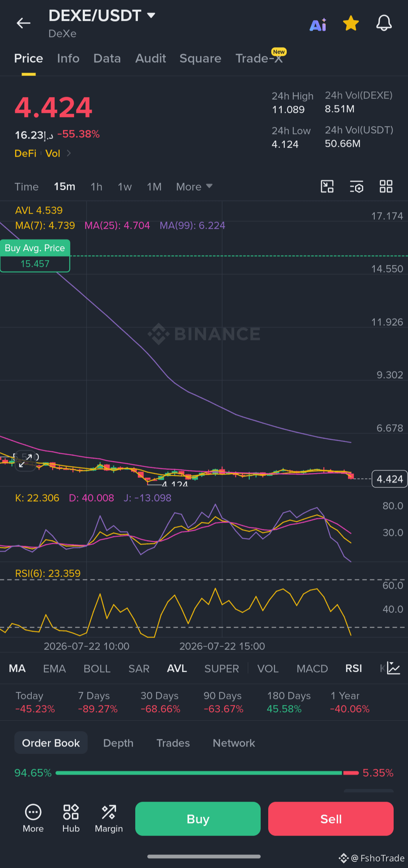Viewport: 408px width, 868px height.
Task: Open the chart layout grid icon
Action: click(x=386, y=186)
